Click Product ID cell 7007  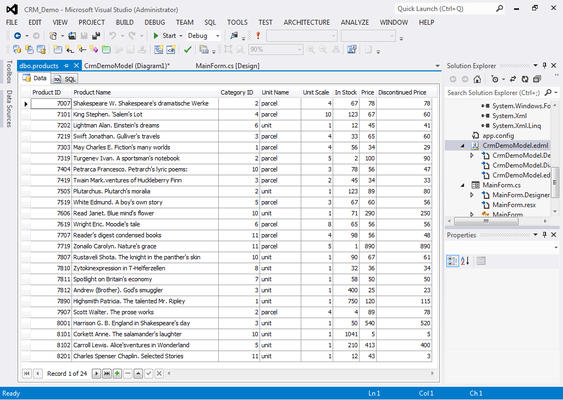51,103
